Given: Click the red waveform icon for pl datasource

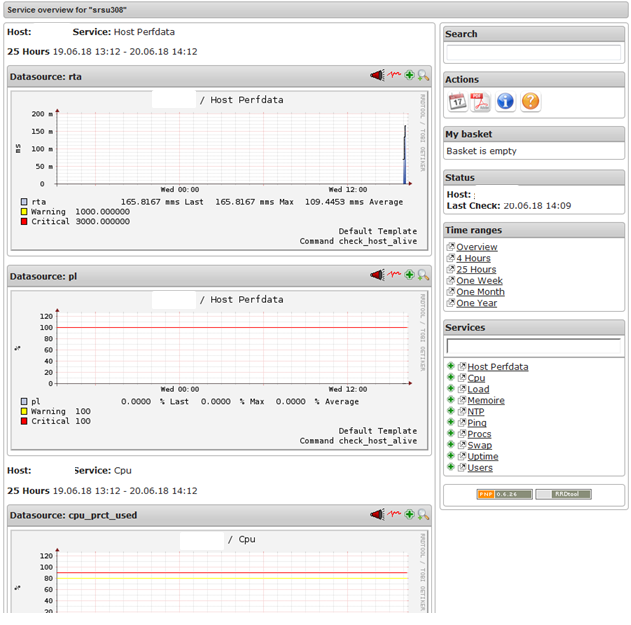Looking at the screenshot, I should pyautogui.click(x=394, y=274).
